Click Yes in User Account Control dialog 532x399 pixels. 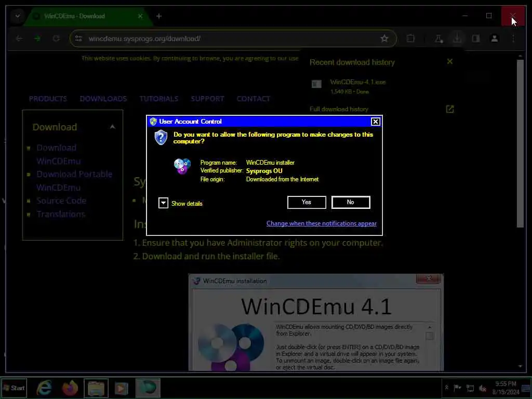[307, 202]
